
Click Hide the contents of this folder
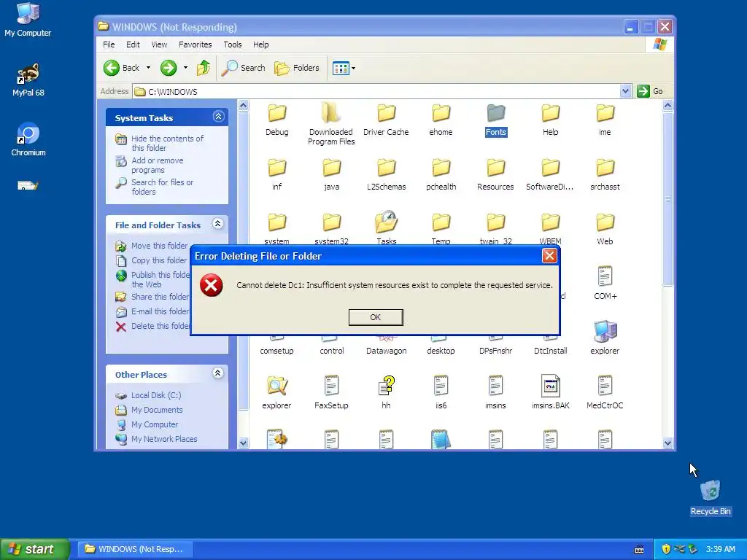click(167, 143)
